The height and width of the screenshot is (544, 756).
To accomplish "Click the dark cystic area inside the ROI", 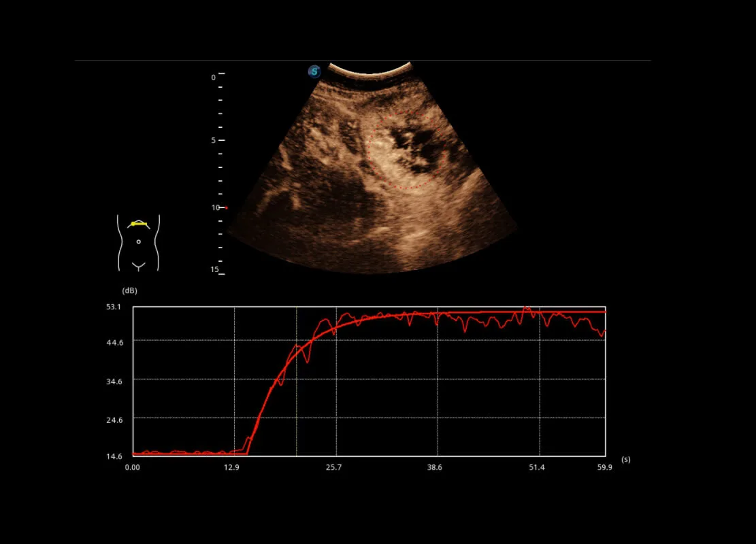I will (x=414, y=147).
